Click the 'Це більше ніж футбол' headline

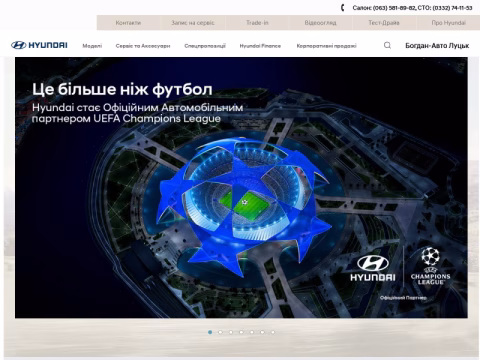122,89
